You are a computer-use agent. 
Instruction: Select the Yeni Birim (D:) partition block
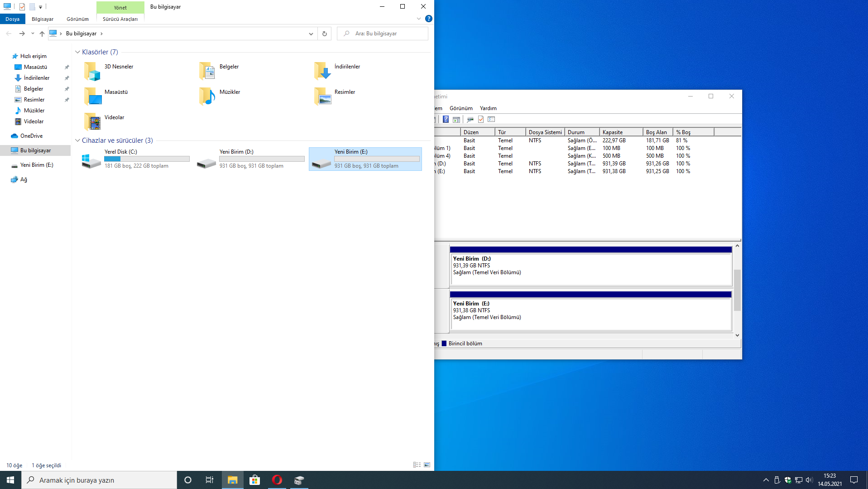click(591, 266)
